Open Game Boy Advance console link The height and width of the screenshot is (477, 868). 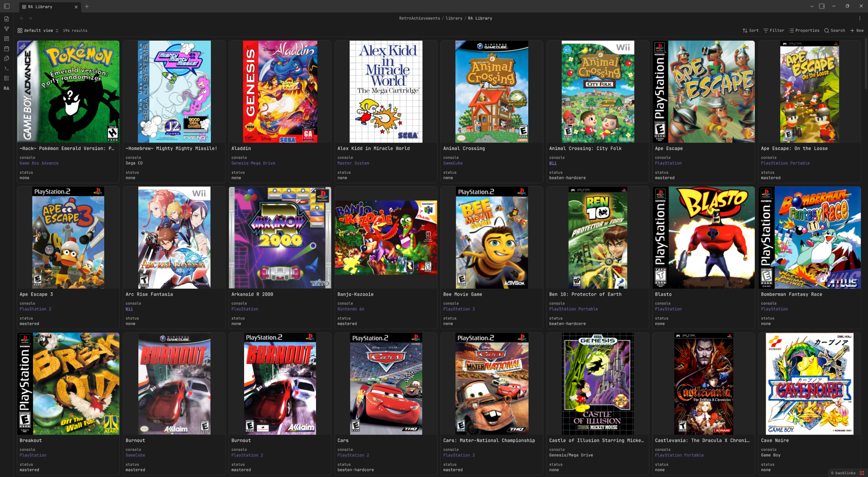[x=39, y=163]
